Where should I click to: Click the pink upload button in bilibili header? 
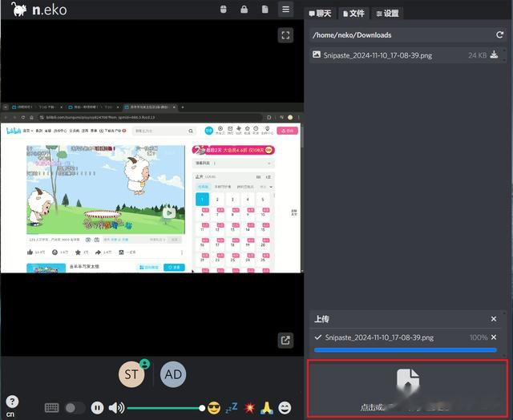pos(287,131)
